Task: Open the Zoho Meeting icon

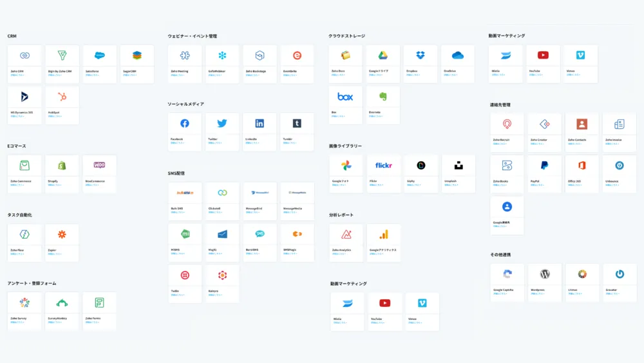Action: coord(185,55)
